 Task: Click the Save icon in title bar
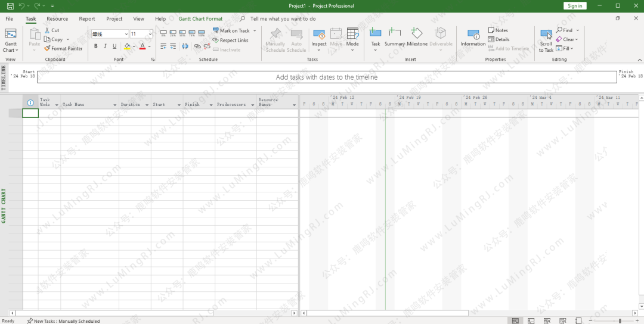10,6
